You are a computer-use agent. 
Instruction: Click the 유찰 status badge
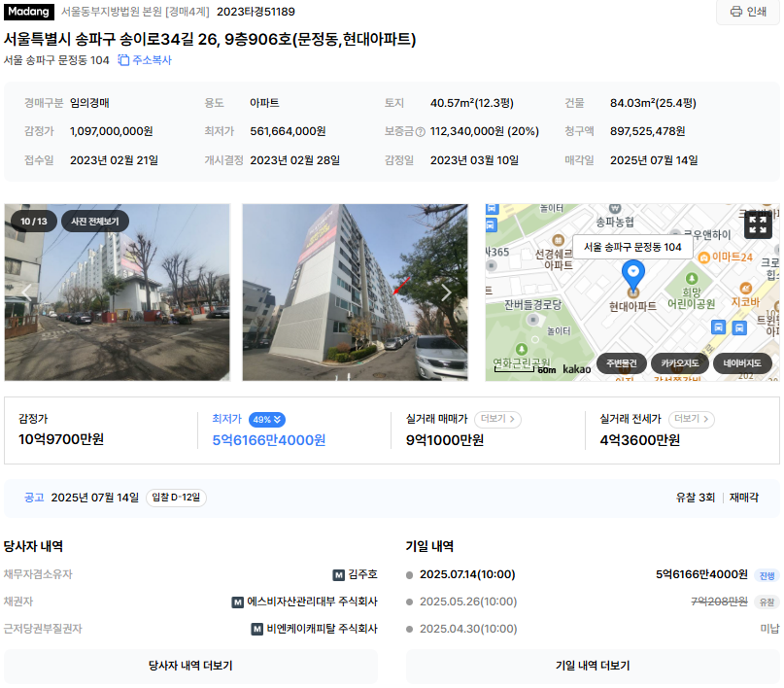[767, 602]
